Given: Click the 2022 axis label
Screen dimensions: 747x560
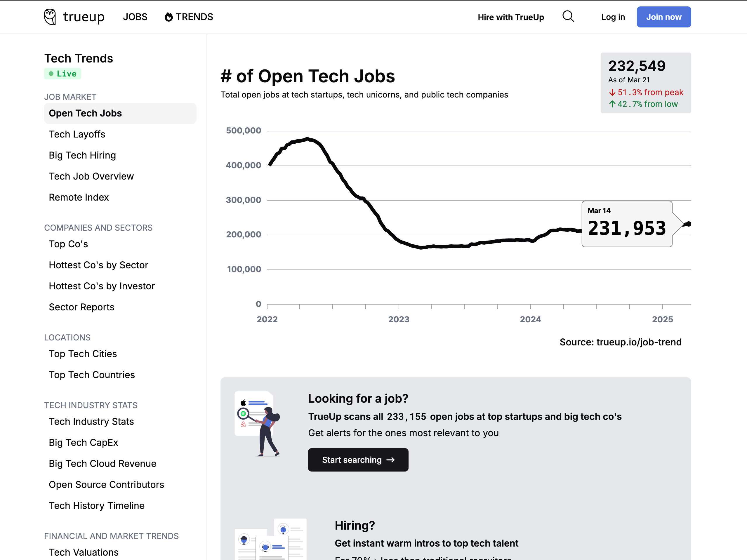Looking at the screenshot, I should [x=267, y=319].
